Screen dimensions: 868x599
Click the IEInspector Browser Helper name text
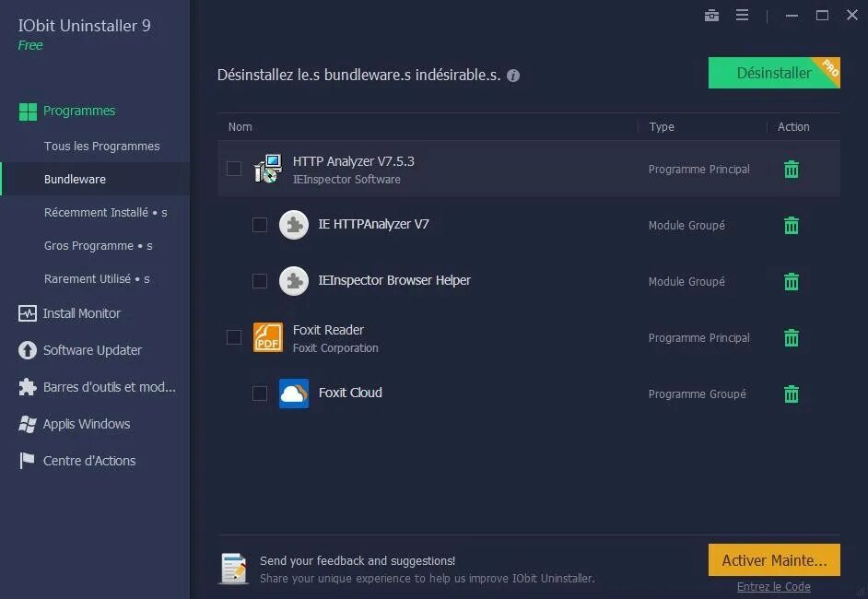394,280
